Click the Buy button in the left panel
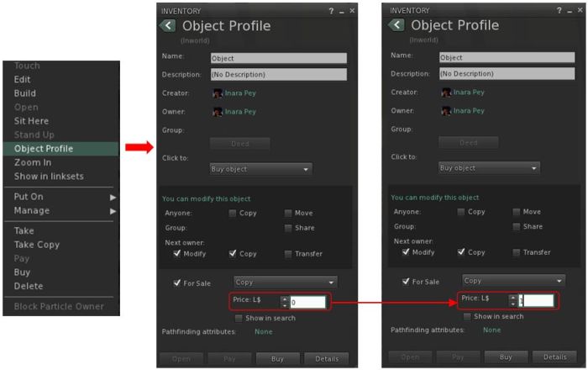Viewport: 588px width, 370px height. click(x=277, y=359)
